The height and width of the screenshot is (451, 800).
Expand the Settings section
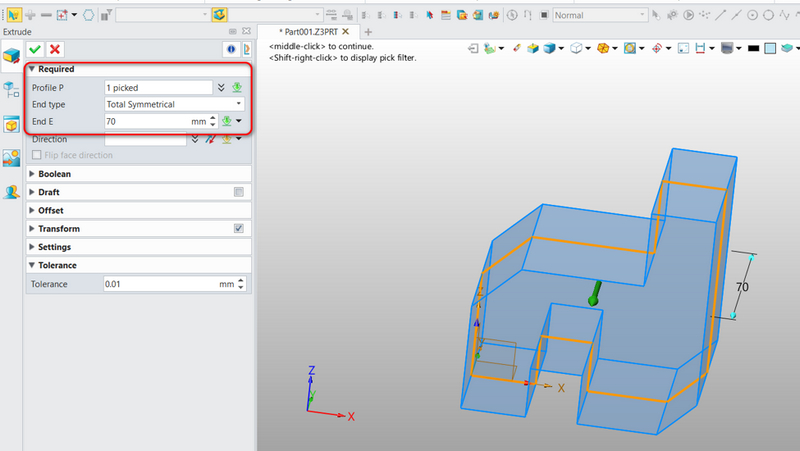[32, 247]
